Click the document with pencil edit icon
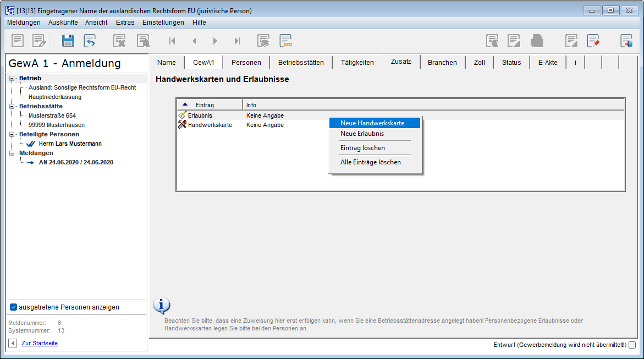 click(x=39, y=41)
